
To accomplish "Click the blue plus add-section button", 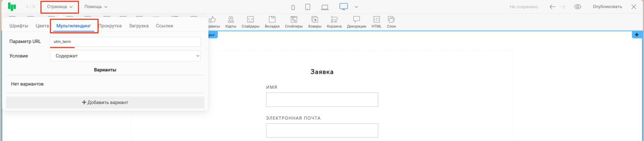I will click(x=637, y=35).
